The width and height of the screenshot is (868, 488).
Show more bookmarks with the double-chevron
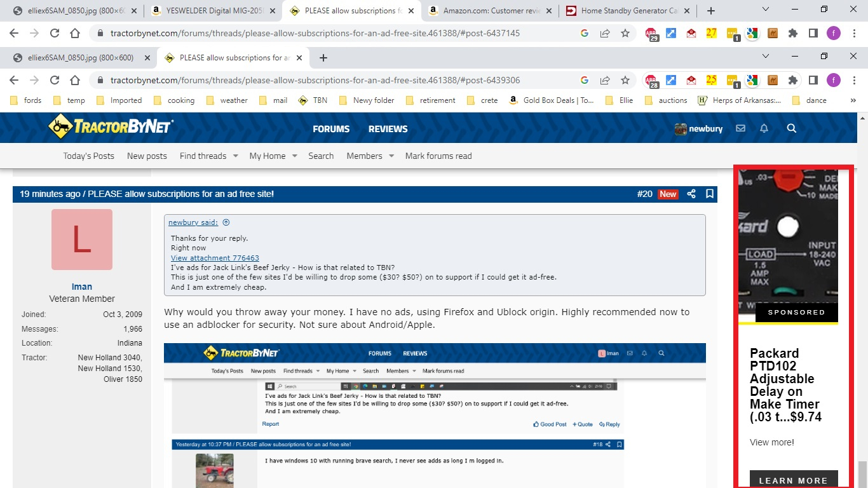tap(853, 100)
